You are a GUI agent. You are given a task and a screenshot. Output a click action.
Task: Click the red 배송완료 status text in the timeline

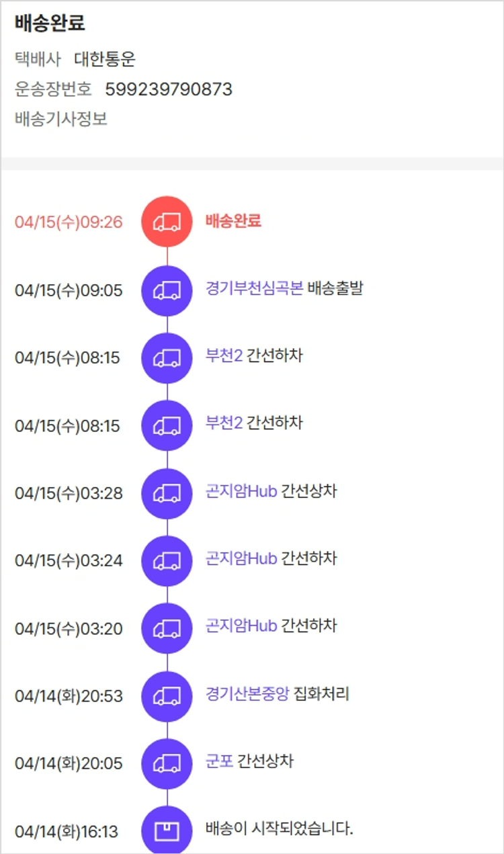233,221
